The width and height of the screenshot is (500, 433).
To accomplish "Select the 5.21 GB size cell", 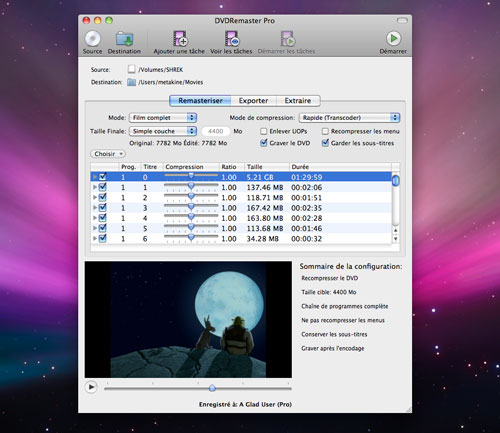I will [260, 177].
